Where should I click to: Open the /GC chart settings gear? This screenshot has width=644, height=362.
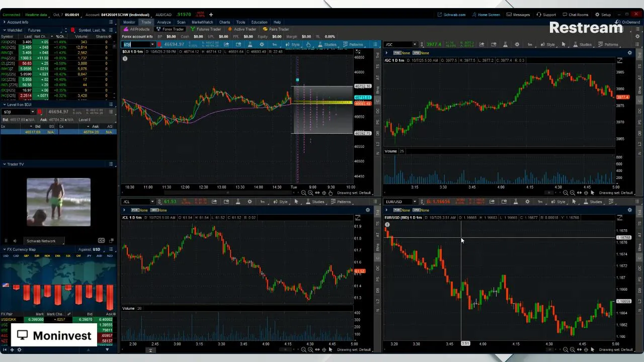click(517, 44)
